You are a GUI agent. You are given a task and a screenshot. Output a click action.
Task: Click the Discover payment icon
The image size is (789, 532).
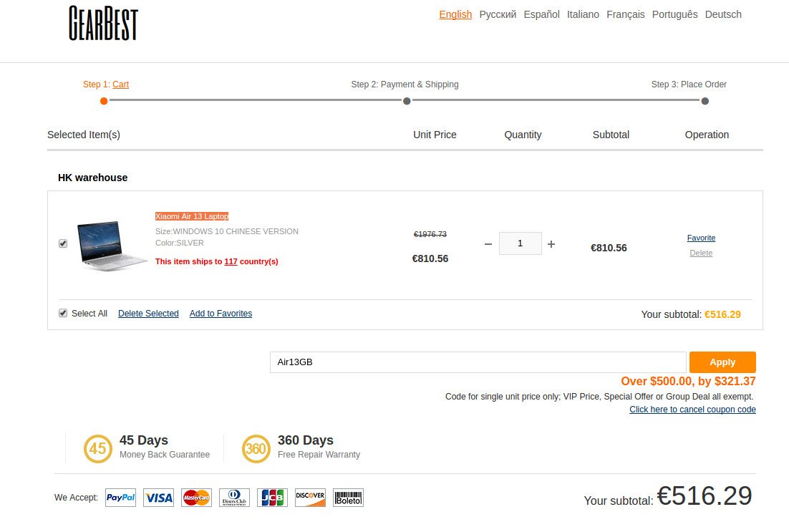310,497
